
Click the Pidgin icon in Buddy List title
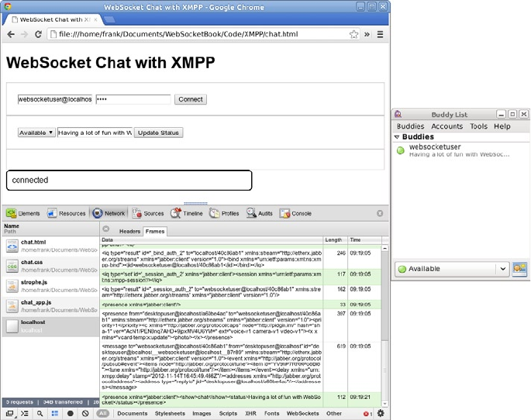pyautogui.click(x=398, y=115)
